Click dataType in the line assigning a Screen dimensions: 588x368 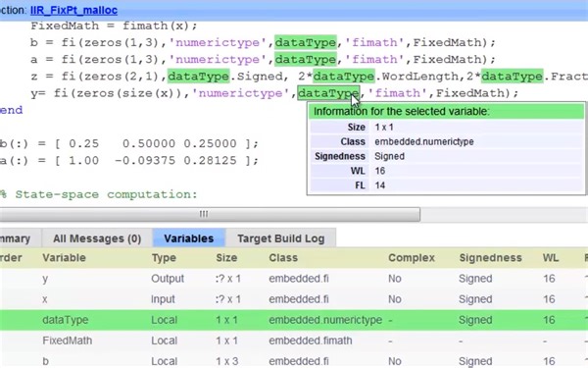coord(305,59)
